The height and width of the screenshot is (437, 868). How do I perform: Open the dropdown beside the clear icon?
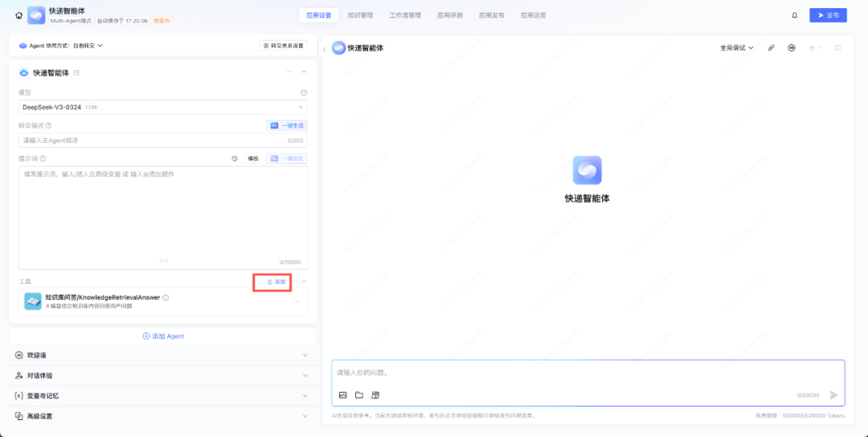[821, 48]
